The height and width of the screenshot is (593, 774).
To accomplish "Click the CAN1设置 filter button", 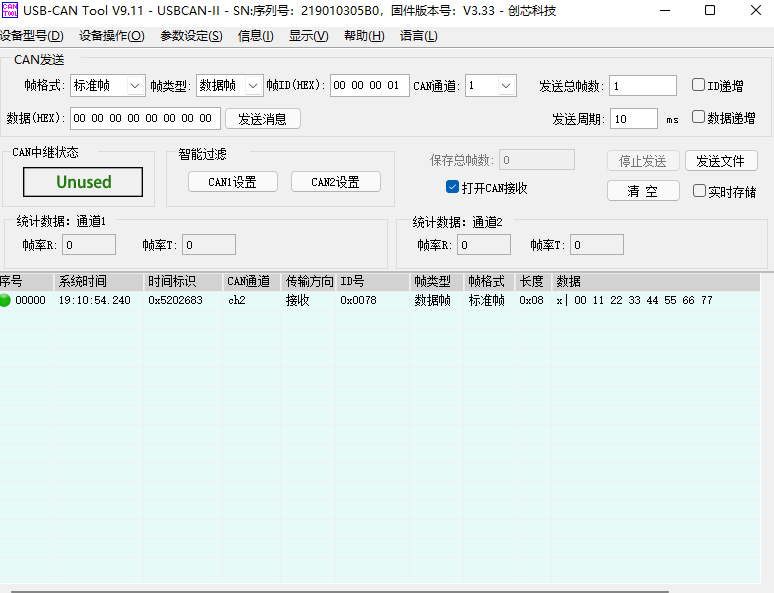I will [x=232, y=182].
